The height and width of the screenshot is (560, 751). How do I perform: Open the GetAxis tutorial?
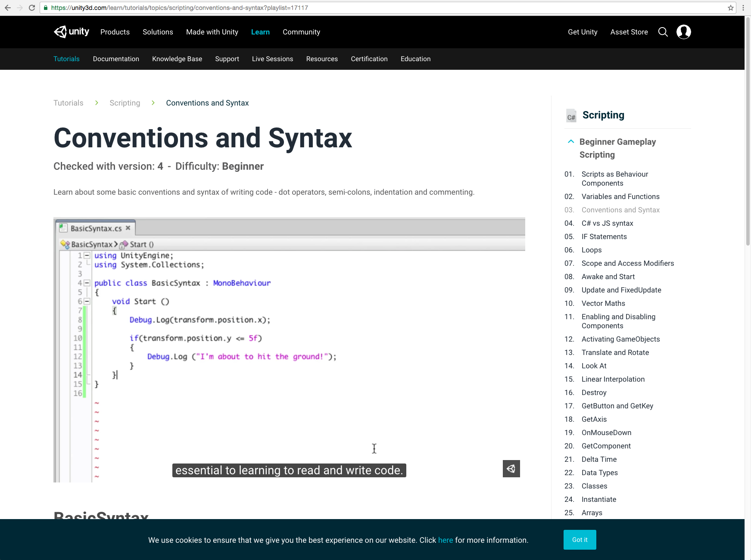(594, 419)
